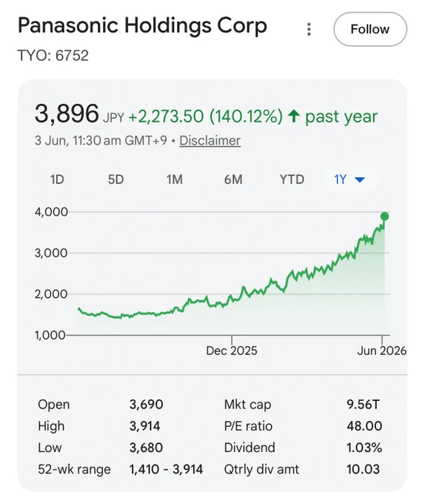Click the Panasonic Holdings Corp title
The width and height of the screenshot is (425, 504).
coord(142,27)
